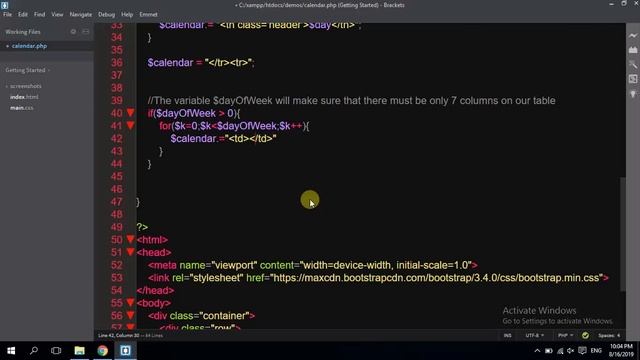Open File Explorer from taskbar
This screenshot has width=640, height=360.
pos(79,351)
